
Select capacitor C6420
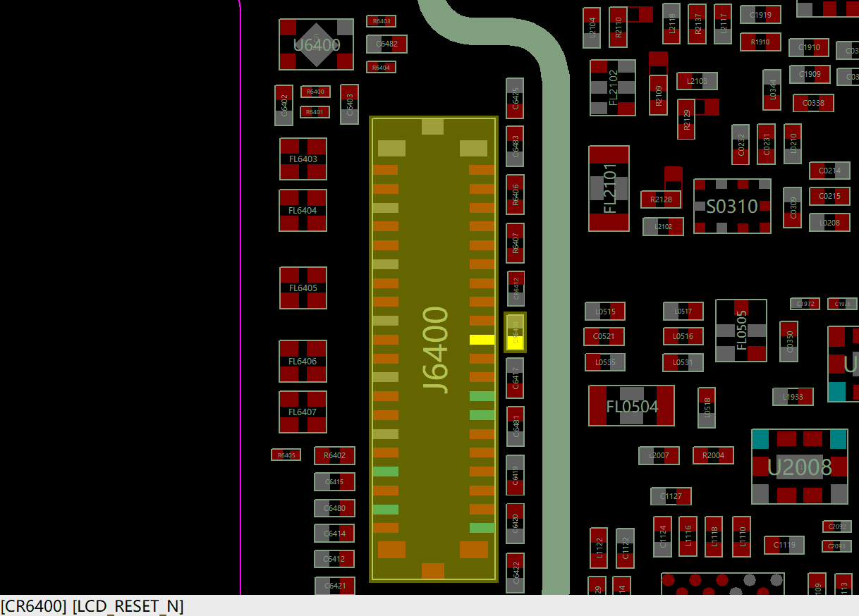click(516, 524)
